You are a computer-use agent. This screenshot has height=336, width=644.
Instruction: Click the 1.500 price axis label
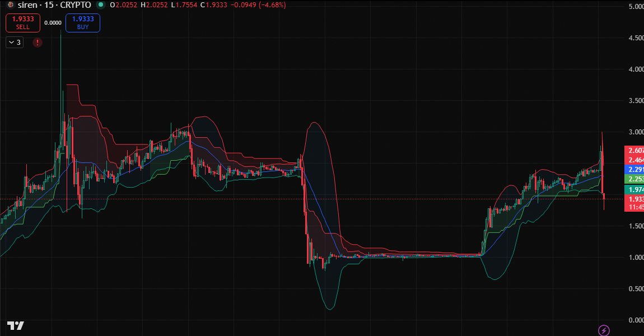coord(636,226)
